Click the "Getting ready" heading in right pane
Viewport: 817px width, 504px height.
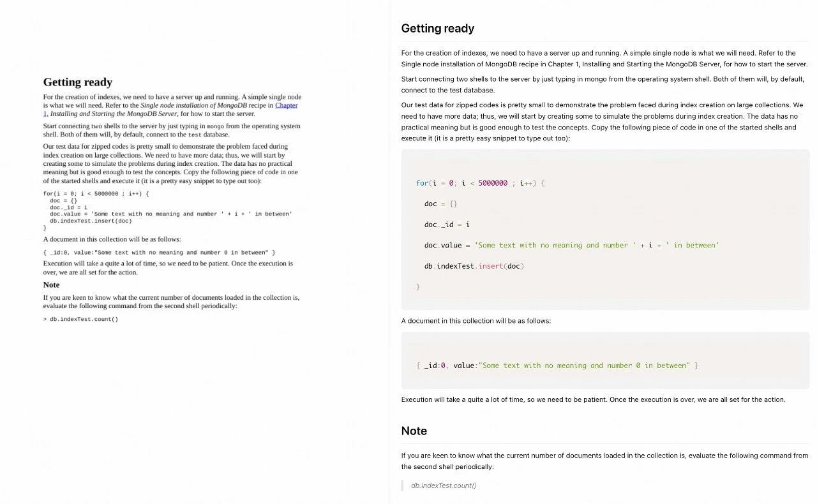click(437, 28)
